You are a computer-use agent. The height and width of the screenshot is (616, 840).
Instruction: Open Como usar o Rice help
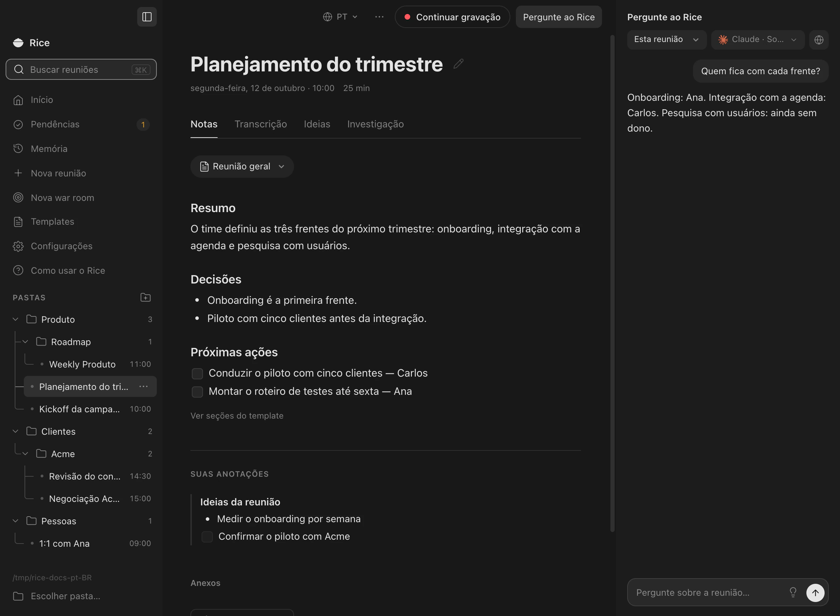point(81,270)
